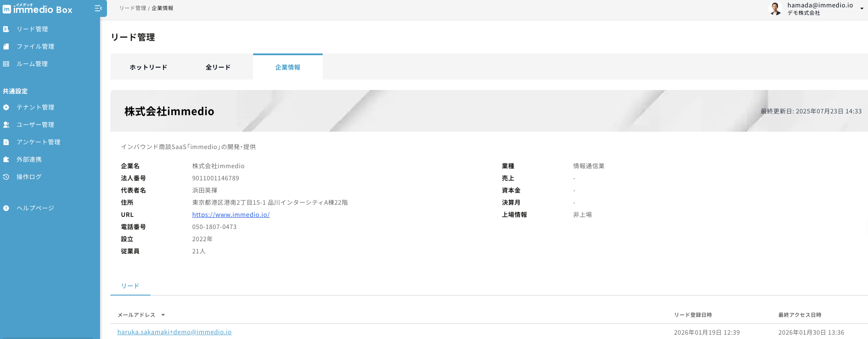Click the アンケート管理 document icon
The image size is (868, 339).
point(6,142)
